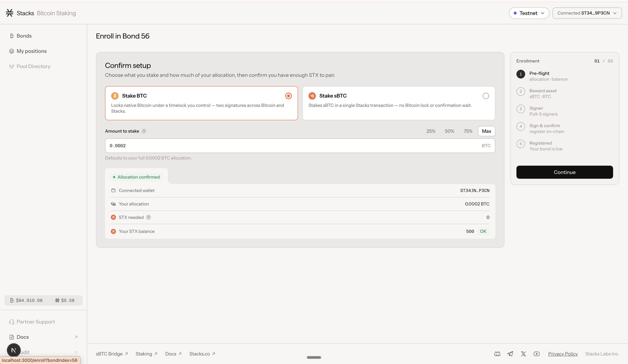Click the green OK balance badge
628x364 pixels.
click(x=483, y=231)
